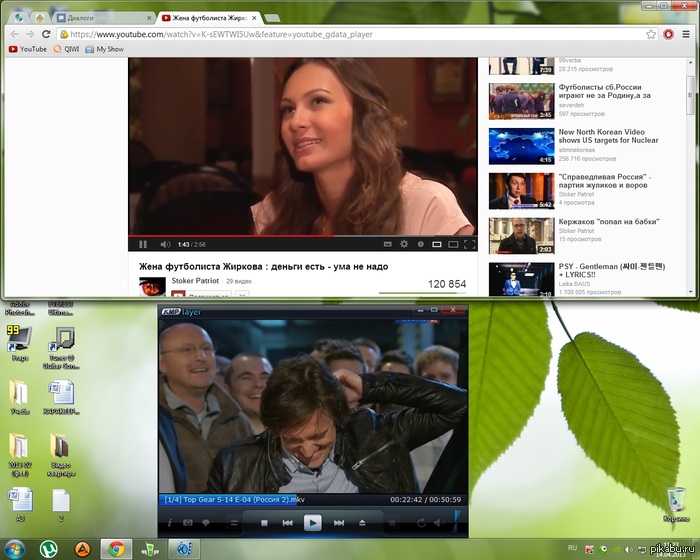Capture frame with KMPlayer camera icon

coord(188,522)
